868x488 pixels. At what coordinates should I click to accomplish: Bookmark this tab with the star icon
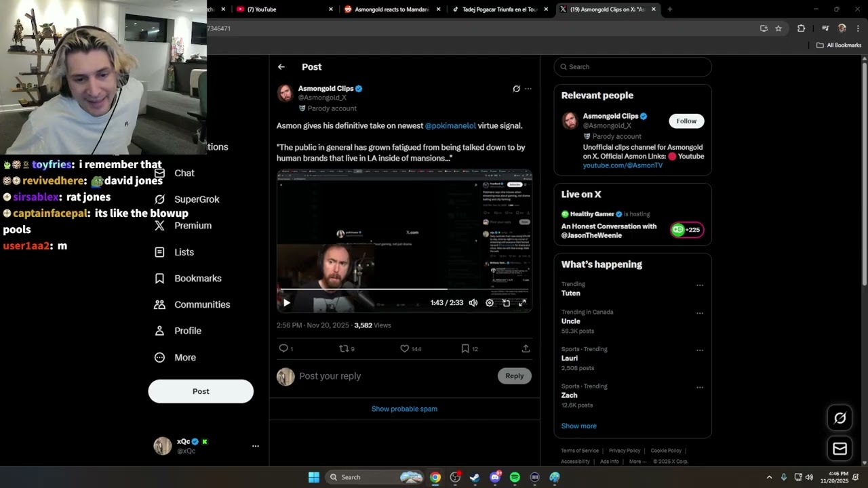(778, 28)
